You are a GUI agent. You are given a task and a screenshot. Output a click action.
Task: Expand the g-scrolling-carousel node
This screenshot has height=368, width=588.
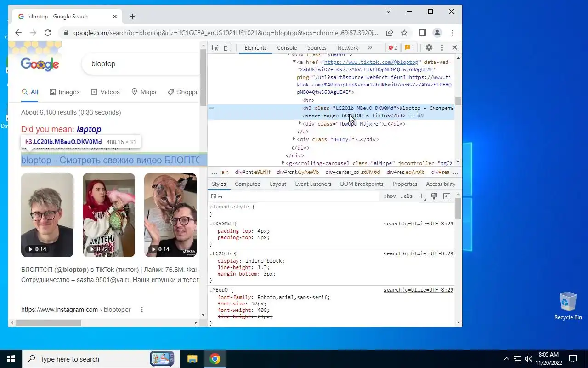coord(283,163)
